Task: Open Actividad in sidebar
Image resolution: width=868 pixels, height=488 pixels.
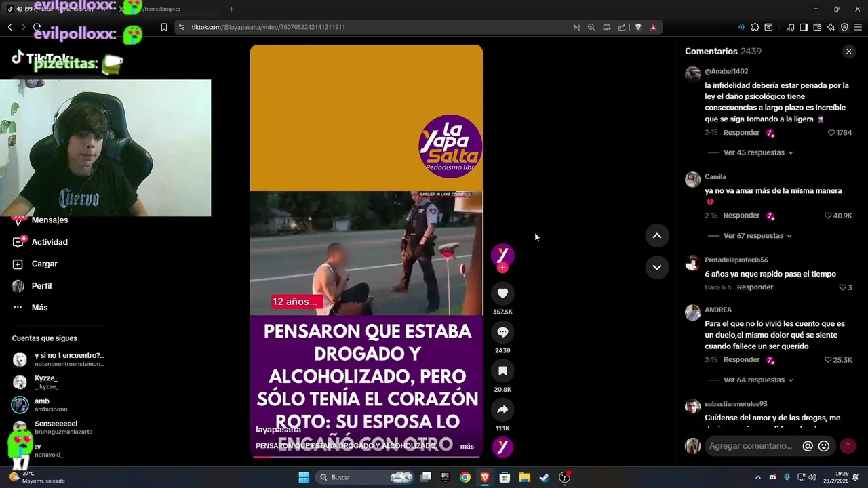Action: click(41, 242)
